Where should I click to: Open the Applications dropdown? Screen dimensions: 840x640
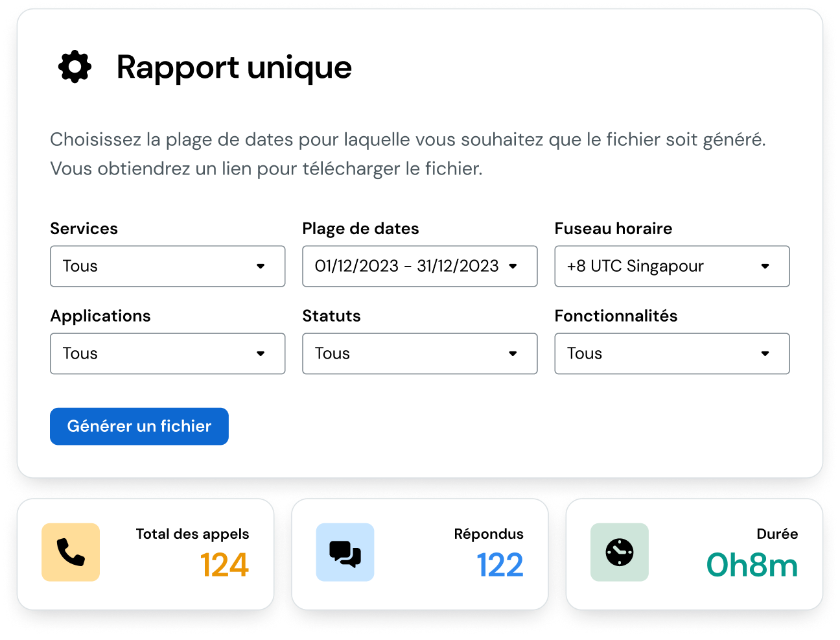tap(167, 353)
